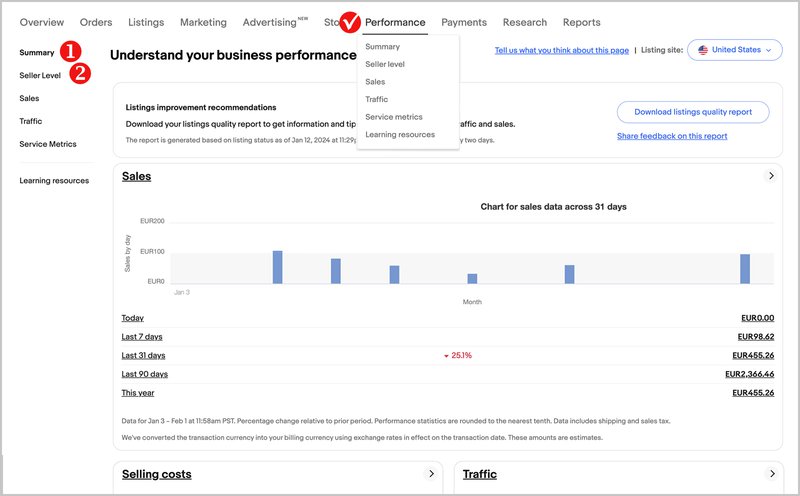The width and height of the screenshot is (800, 496).
Task: Click Share feedback on this report link
Action: tap(672, 136)
